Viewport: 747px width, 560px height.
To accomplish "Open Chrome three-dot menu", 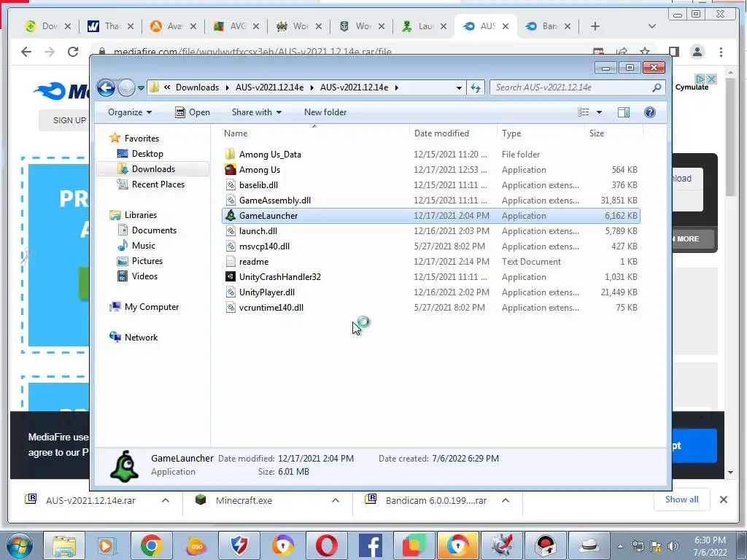I will click(721, 52).
